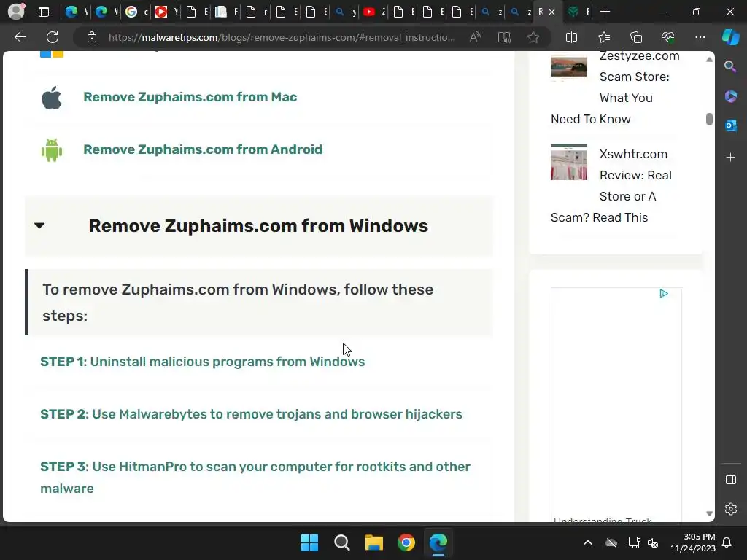Add this page to favorites star
This screenshot has width=747, height=560.
[533, 37]
